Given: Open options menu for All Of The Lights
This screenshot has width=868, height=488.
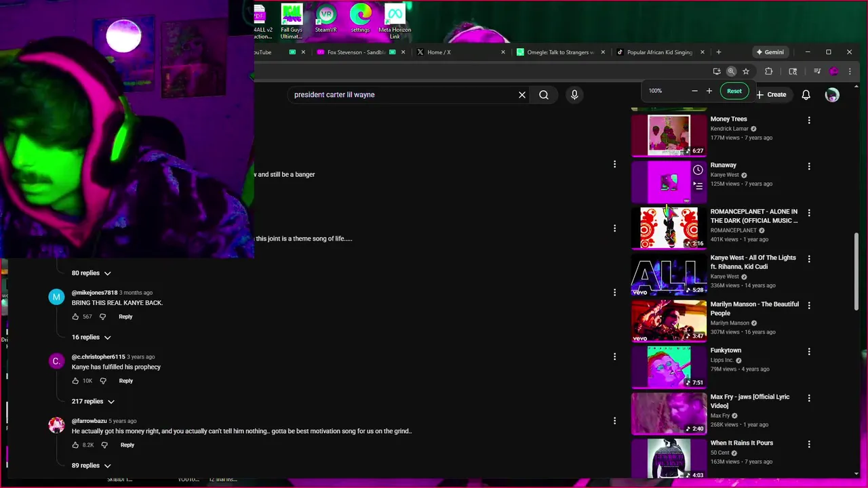Looking at the screenshot, I should (x=809, y=259).
